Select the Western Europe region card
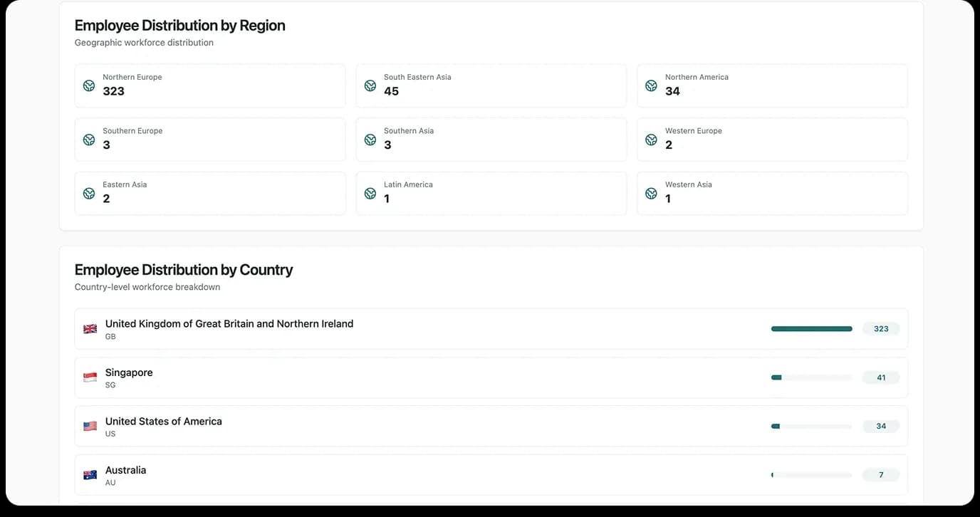 tap(772, 140)
